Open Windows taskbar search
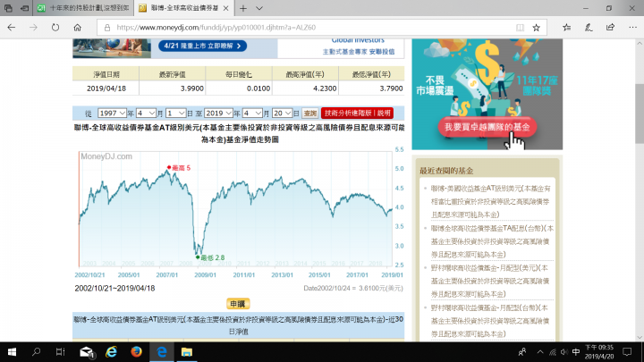This screenshot has width=644, height=362. [36, 352]
